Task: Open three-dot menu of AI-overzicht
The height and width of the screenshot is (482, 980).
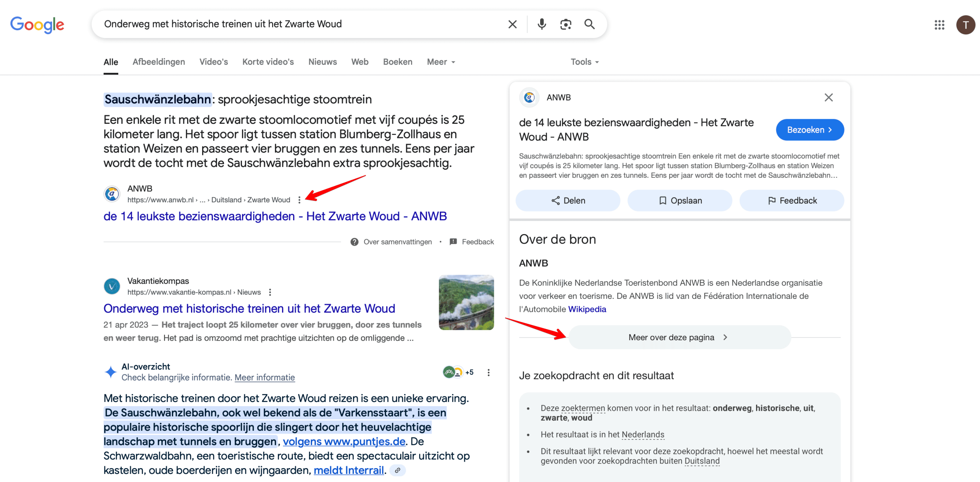Action: tap(488, 372)
